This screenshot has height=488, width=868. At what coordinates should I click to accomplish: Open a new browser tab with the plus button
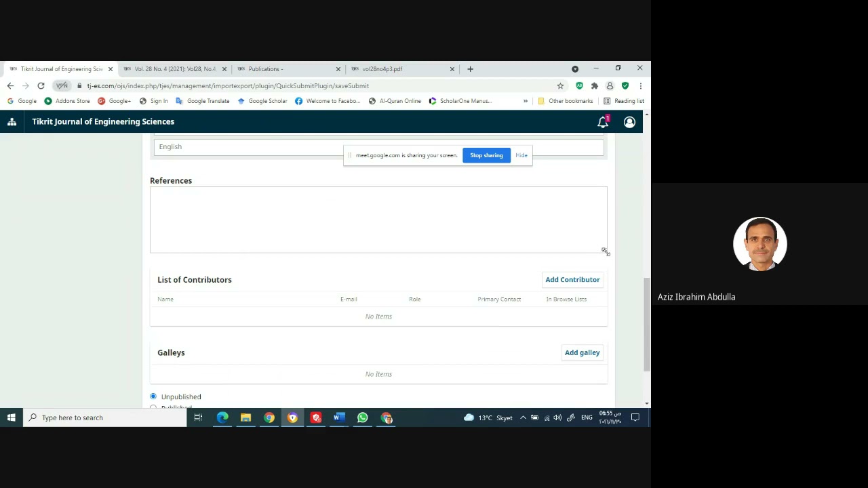pyautogui.click(x=470, y=69)
